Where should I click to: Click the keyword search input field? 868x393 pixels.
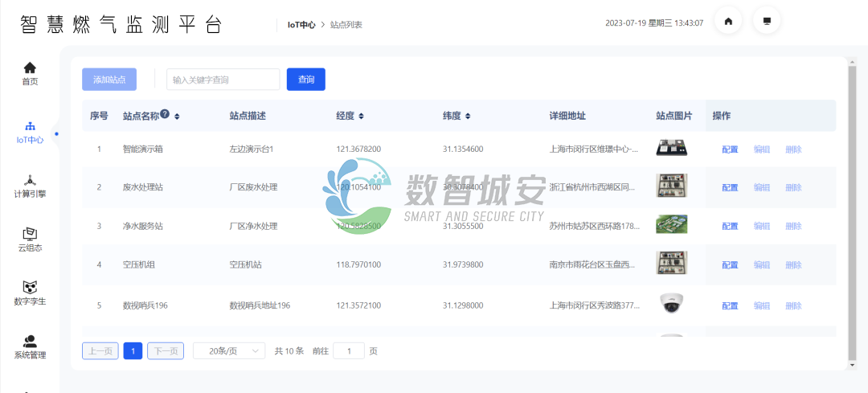coord(223,80)
